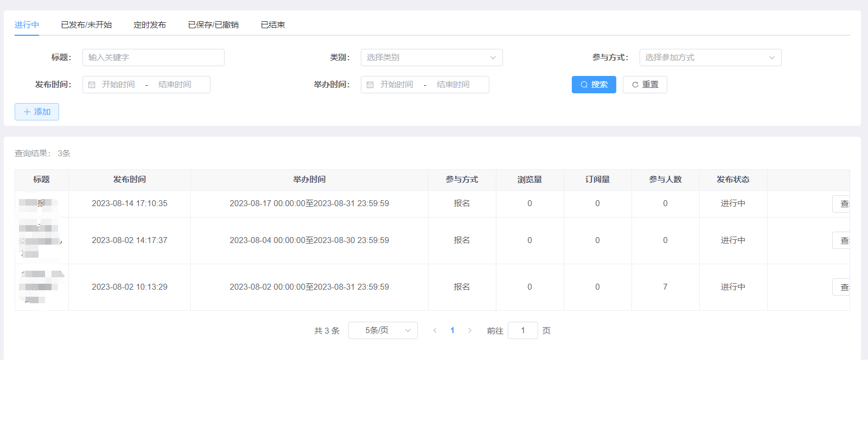Focus the 前往 page jump input
Viewport: 868px width, 447px height.
click(523, 330)
